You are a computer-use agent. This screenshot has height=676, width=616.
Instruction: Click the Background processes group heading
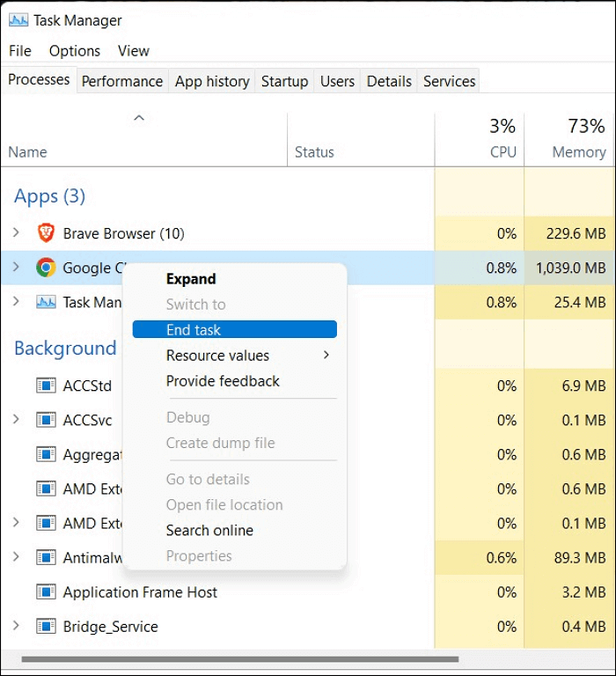point(65,349)
